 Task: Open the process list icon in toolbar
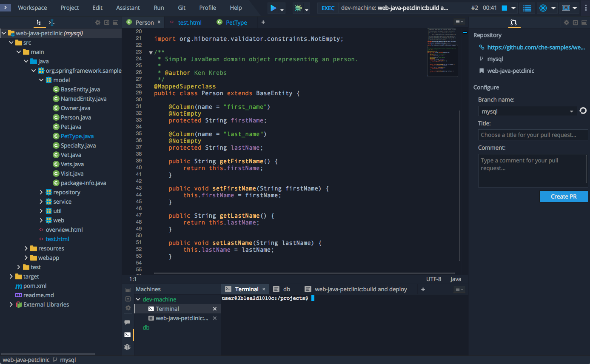(x=527, y=8)
